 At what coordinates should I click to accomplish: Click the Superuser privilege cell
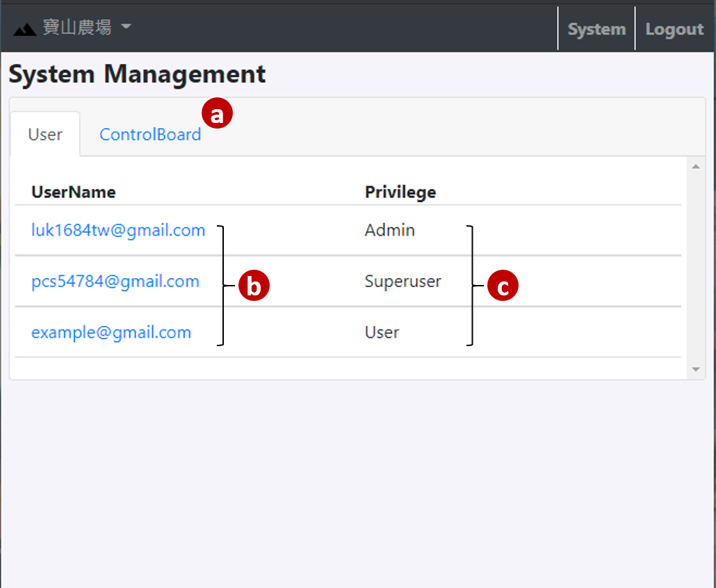[x=402, y=281]
